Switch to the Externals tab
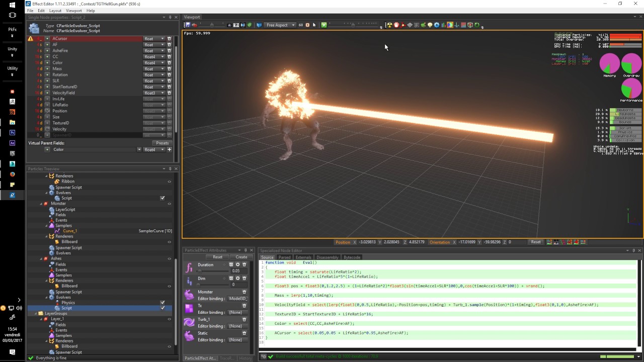 click(x=303, y=257)
